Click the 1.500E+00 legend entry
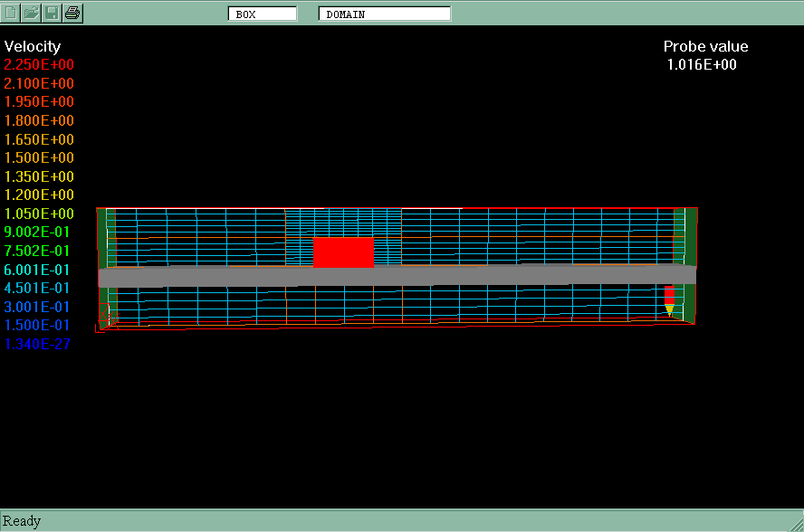The width and height of the screenshot is (804, 532). pos(40,158)
